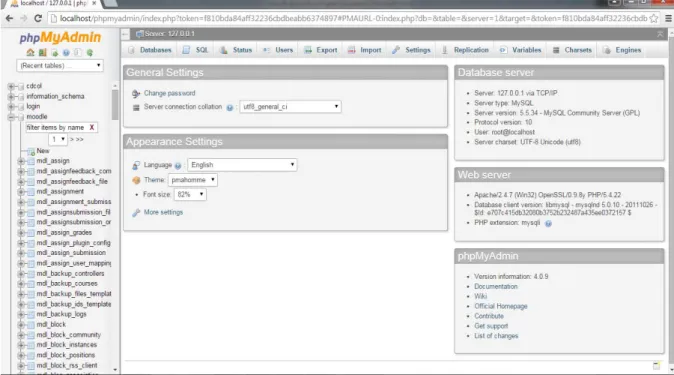The image size is (674, 375).
Task: Click the Get support link
Action: tap(491, 326)
